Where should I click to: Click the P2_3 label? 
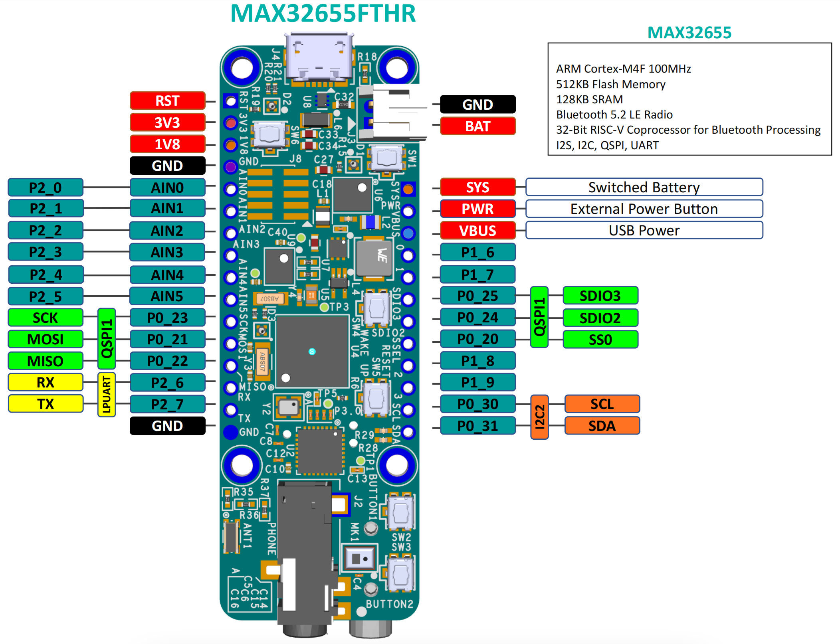coord(46,252)
